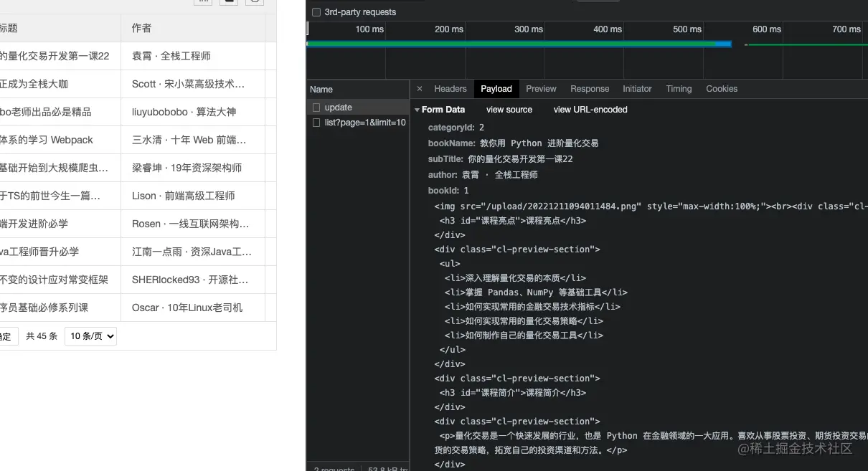Select the bookName form data row
This screenshot has width=868, height=471.
pyautogui.click(x=513, y=143)
